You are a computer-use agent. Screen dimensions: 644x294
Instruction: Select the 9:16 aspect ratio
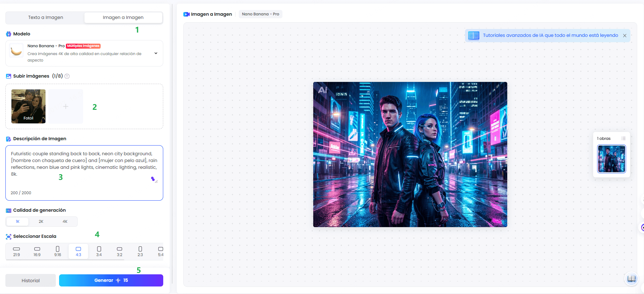(x=58, y=251)
